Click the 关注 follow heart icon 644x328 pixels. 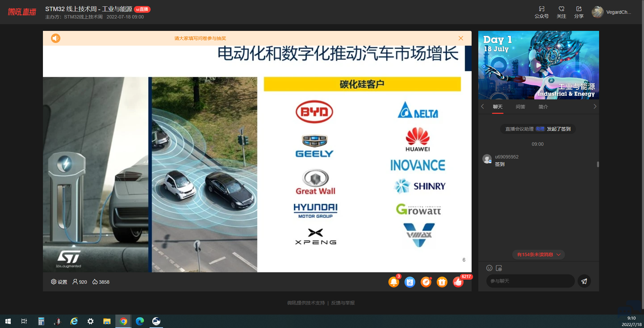click(x=561, y=9)
